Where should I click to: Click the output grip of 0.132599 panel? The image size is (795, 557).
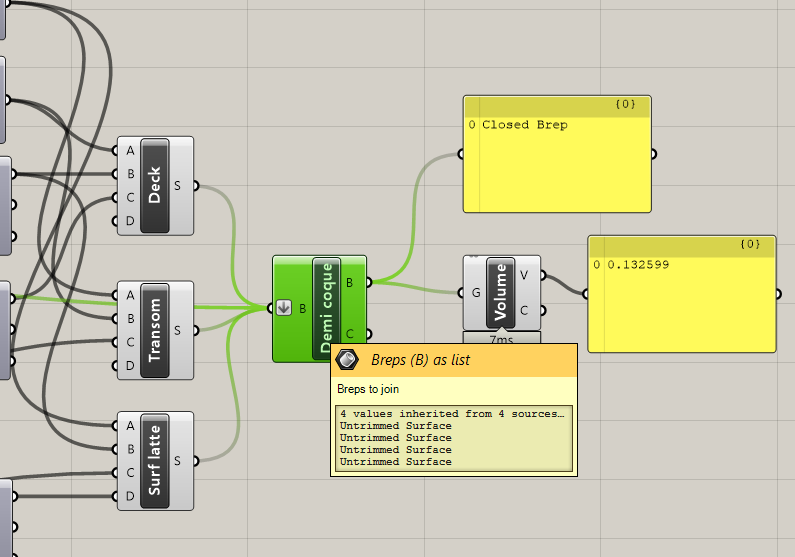[778, 293]
